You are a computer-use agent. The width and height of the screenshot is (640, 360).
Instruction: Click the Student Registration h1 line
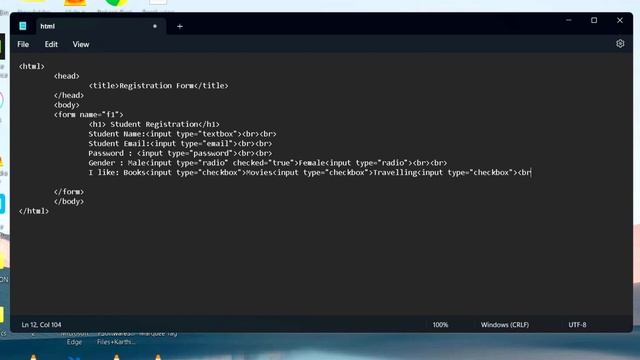click(154, 124)
